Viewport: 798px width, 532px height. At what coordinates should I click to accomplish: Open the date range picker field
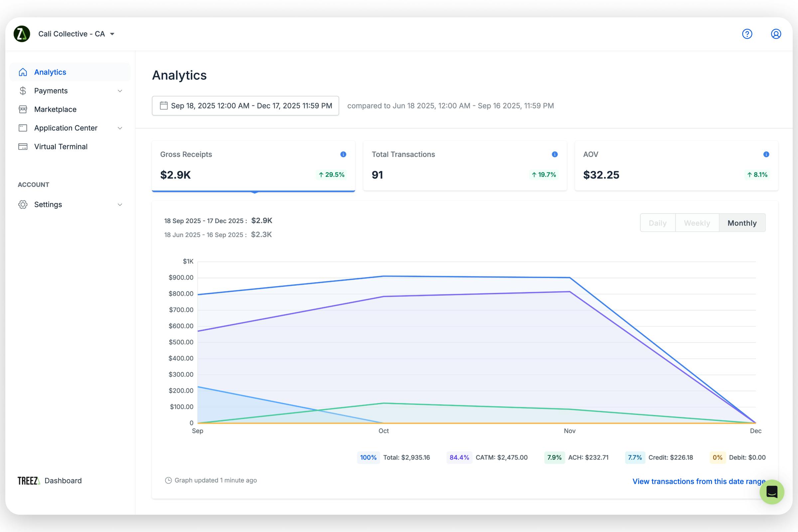coord(245,106)
